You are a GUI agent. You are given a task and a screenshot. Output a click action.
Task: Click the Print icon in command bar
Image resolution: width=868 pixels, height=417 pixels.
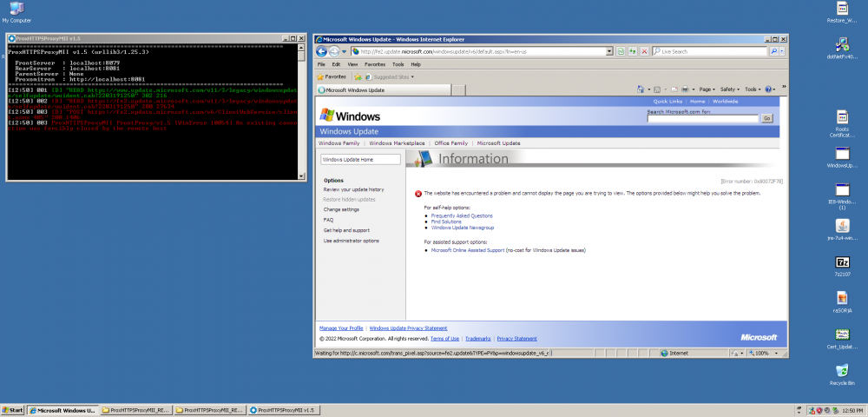pyautogui.click(x=684, y=89)
